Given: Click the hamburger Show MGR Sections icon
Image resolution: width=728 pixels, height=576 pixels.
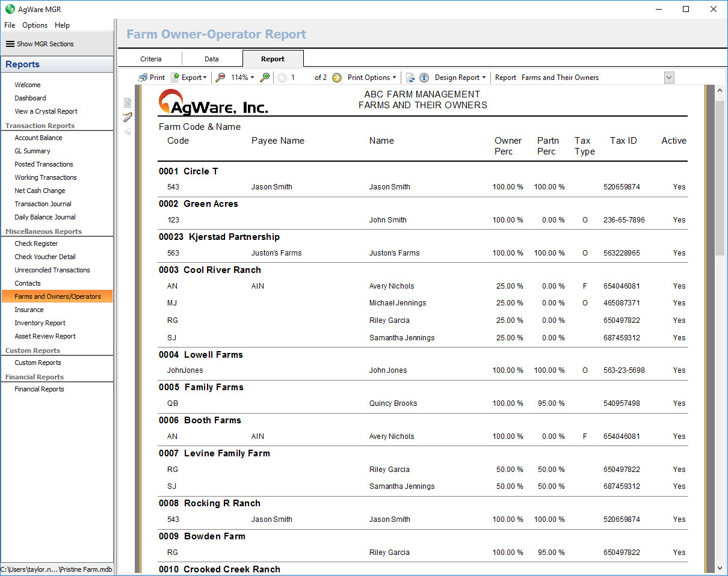Looking at the screenshot, I should coord(10,44).
